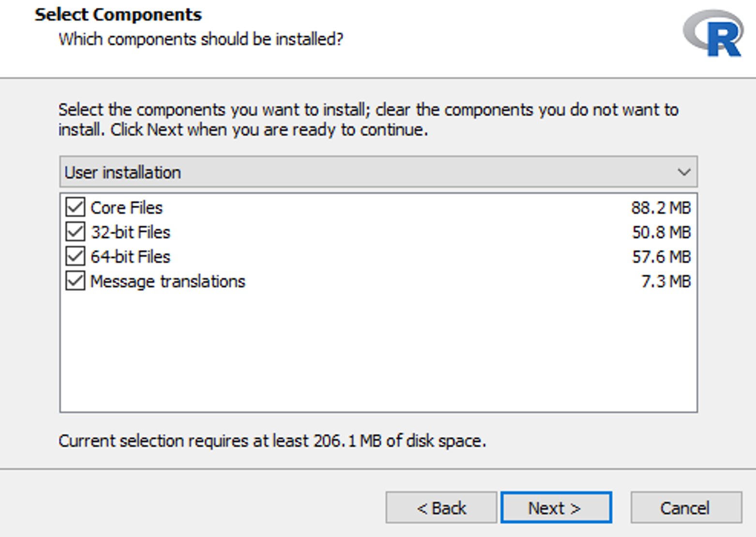Select the Message translations list entry
Viewport: 756px width, 537px height.
point(168,281)
